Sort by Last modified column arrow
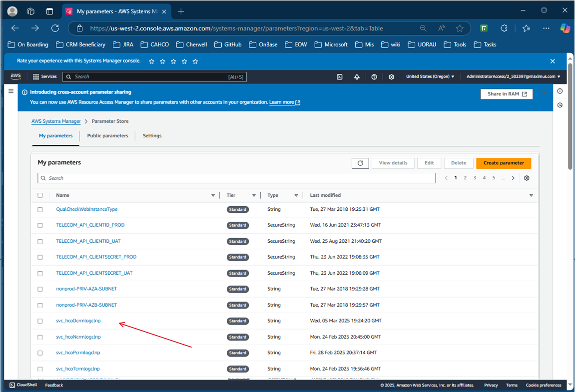575x392 pixels. (x=531, y=195)
